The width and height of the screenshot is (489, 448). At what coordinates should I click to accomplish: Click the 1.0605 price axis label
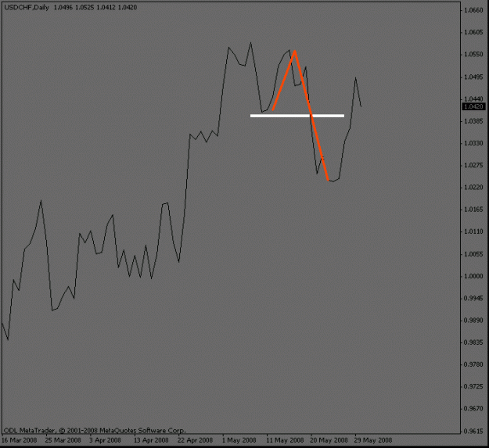tap(473, 32)
